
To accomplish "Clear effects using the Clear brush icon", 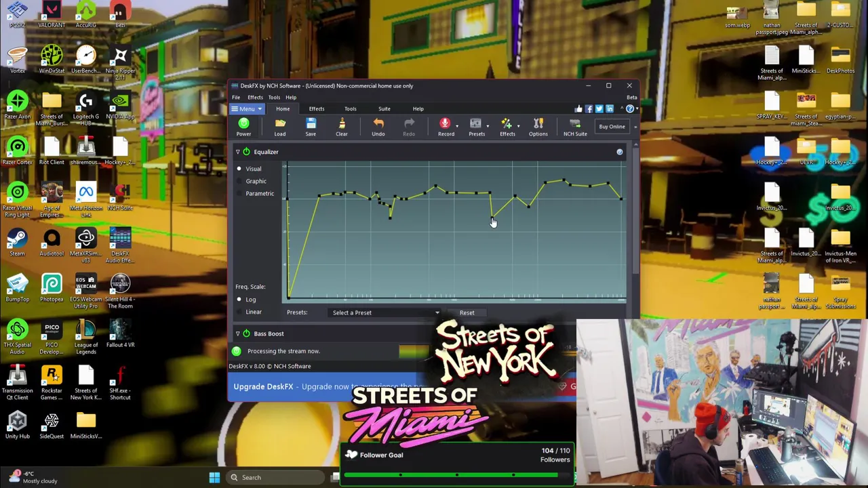I will pyautogui.click(x=342, y=126).
